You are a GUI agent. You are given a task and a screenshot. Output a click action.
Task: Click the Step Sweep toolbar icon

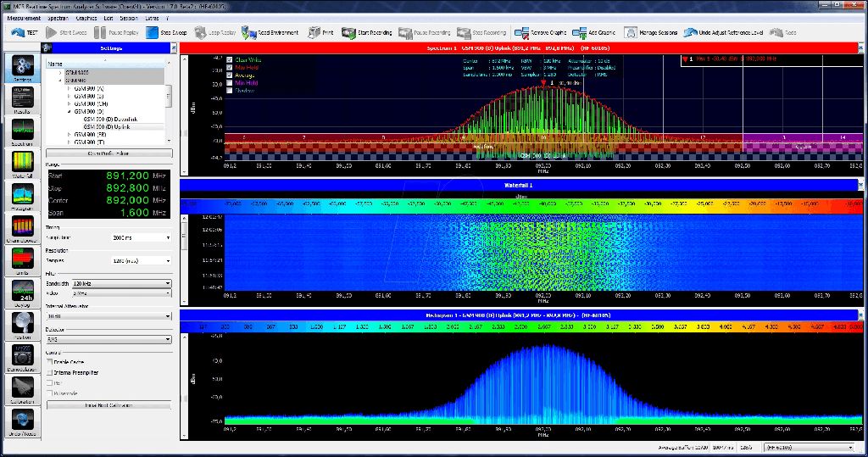153,32
